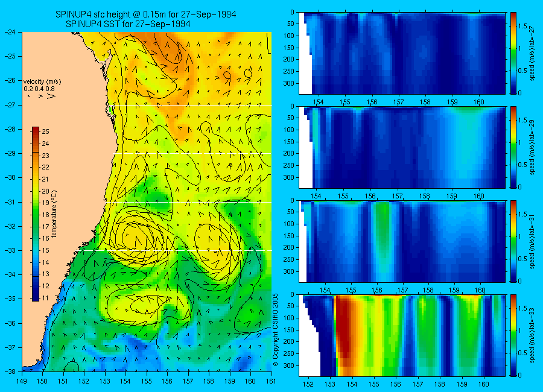Click the latitude label '-31' on the map axis
Viewport: 543px width, 392px height.
point(10,202)
